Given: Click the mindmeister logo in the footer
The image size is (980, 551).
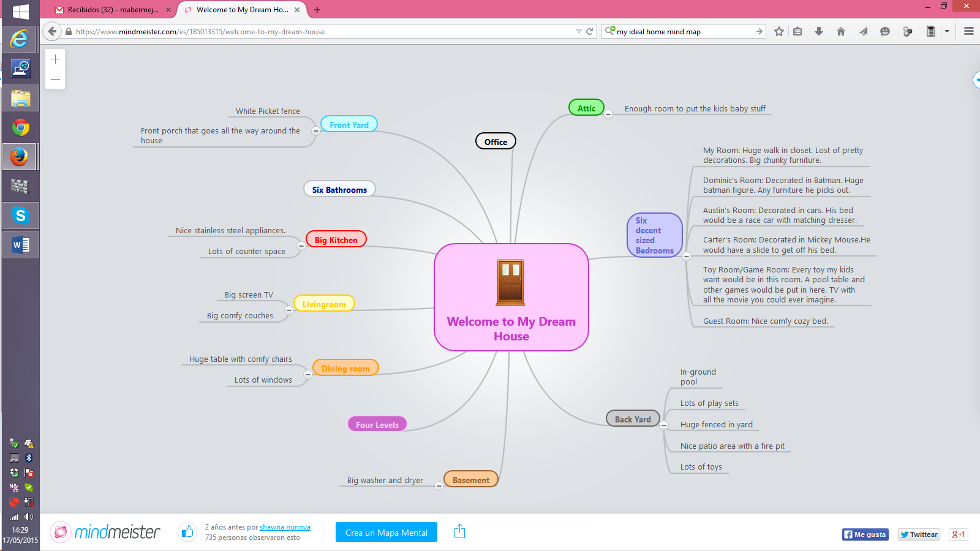Looking at the screenshot, I should [105, 532].
